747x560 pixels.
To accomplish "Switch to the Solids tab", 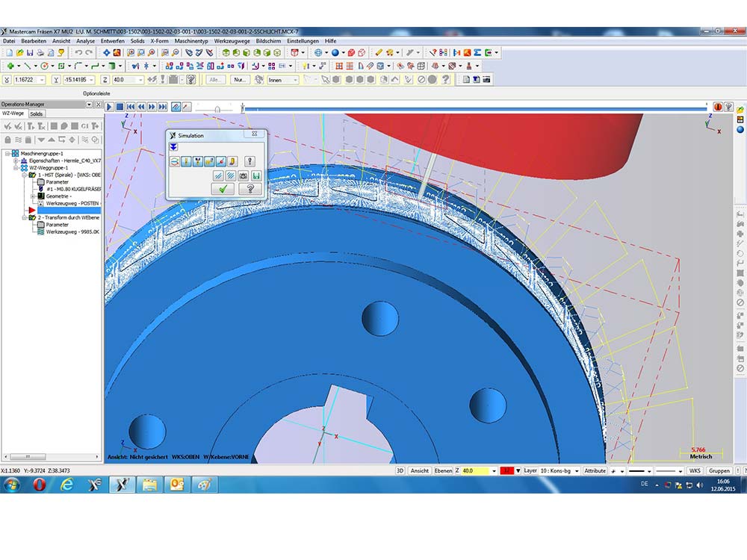I will coord(37,113).
